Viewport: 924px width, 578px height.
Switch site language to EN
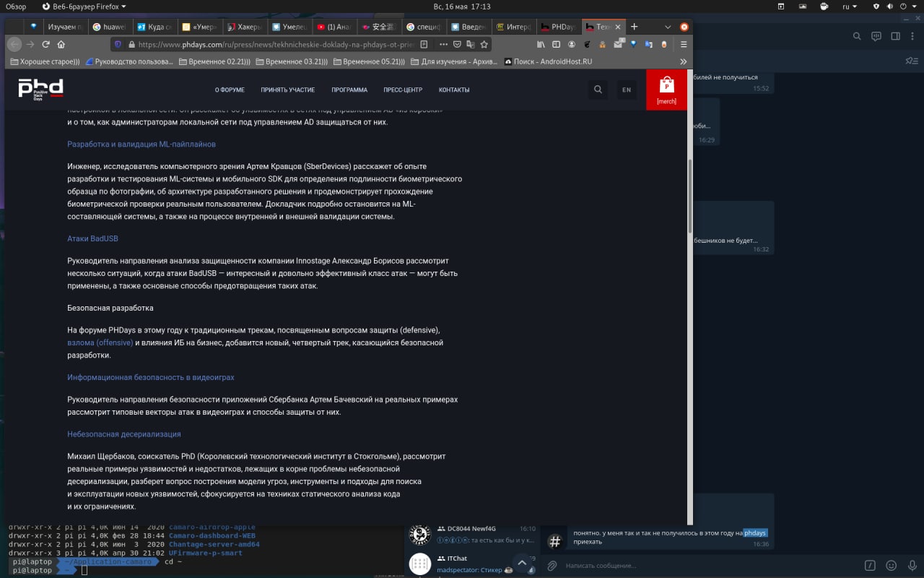tap(627, 90)
